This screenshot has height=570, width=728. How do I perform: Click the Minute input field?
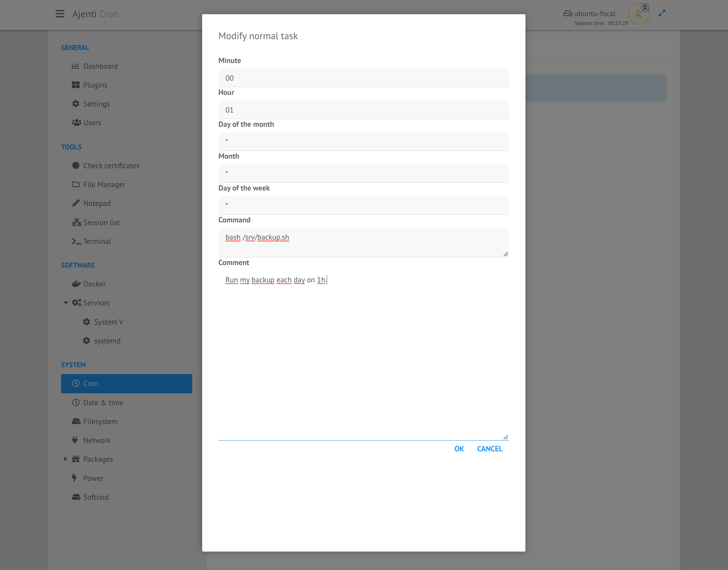(363, 78)
